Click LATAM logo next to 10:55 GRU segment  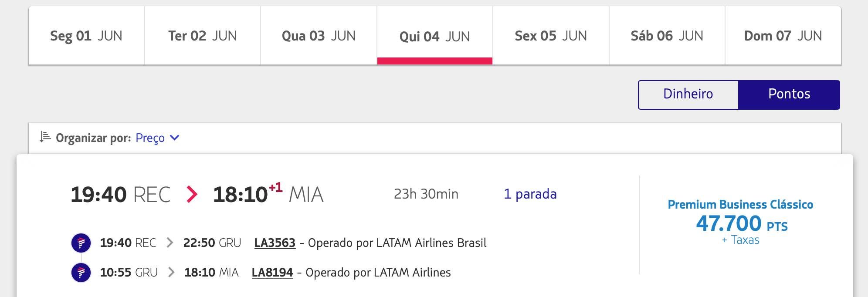pos(81,273)
